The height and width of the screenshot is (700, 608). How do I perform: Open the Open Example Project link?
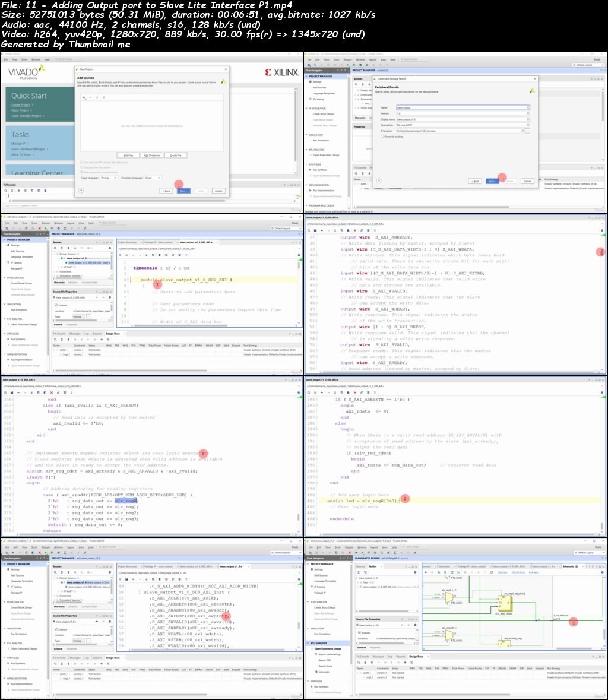[x=26, y=116]
